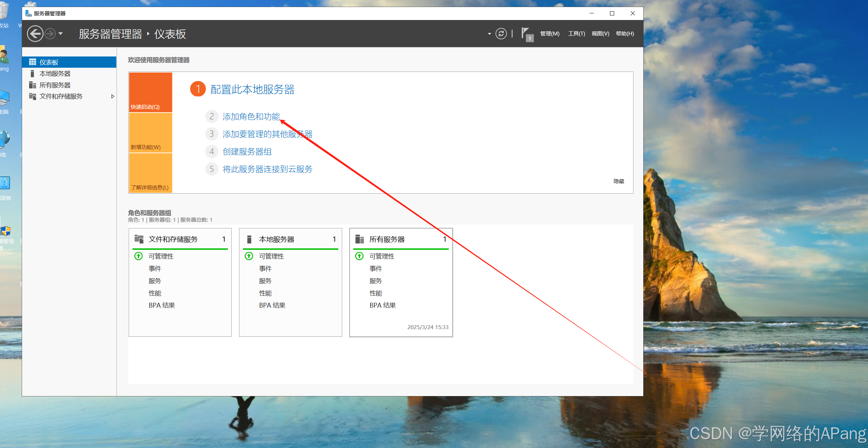The image size is (868, 448).
Task: Open navigation history dropdown arrow
Action: tap(61, 34)
